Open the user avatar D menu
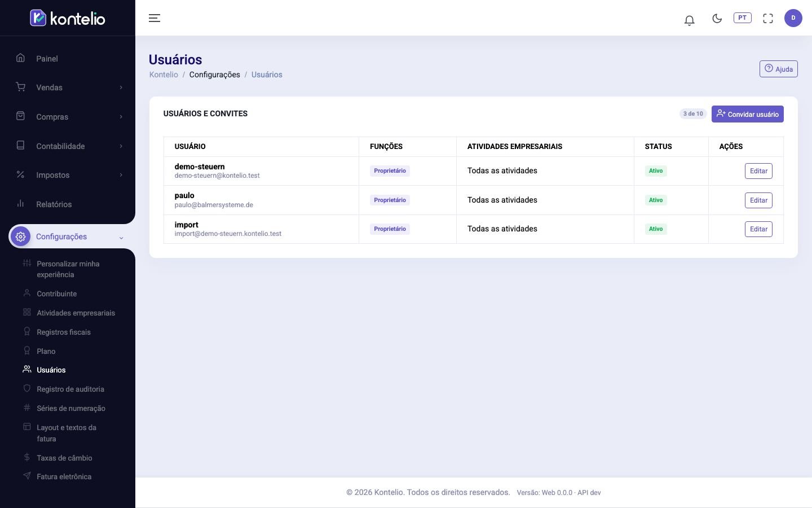This screenshot has height=508, width=812. [x=793, y=18]
